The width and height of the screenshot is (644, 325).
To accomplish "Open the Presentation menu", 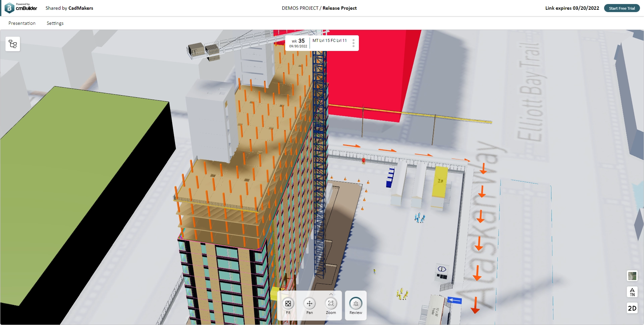I will point(22,23).
